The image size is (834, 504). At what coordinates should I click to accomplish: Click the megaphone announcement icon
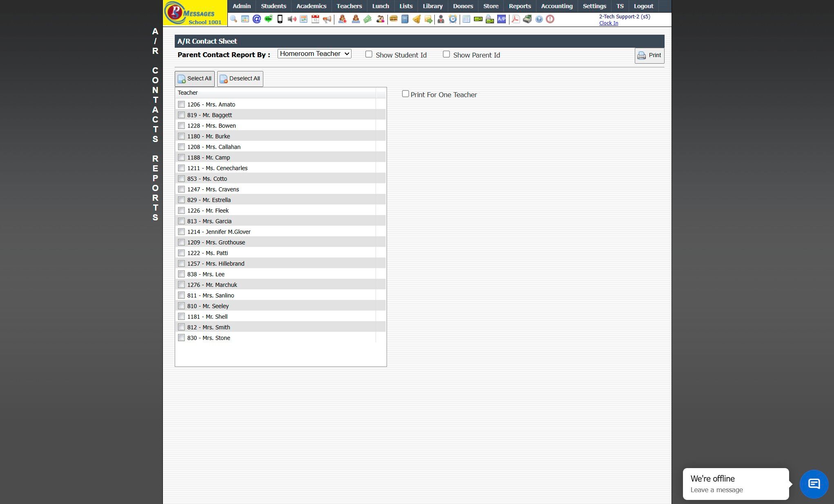[x=327, y=19]
